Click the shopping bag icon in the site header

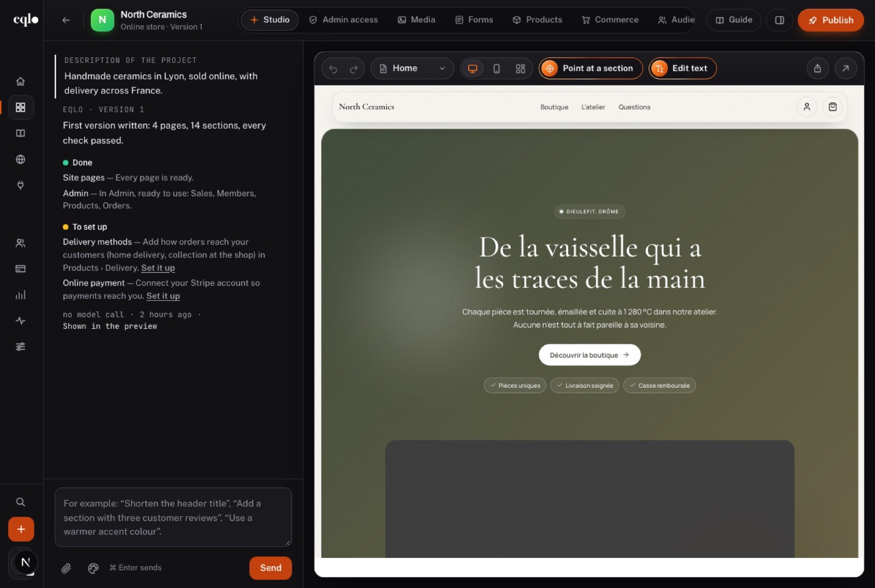pyautogui.click(x=832, y=107)
